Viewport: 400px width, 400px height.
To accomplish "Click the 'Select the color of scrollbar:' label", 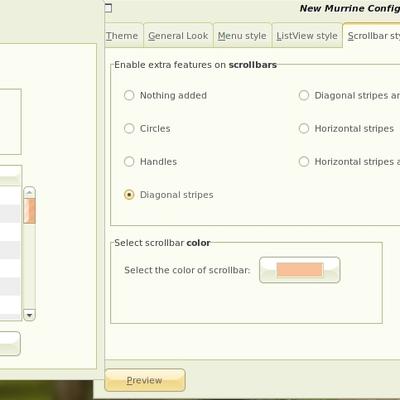I will [187, 270].
